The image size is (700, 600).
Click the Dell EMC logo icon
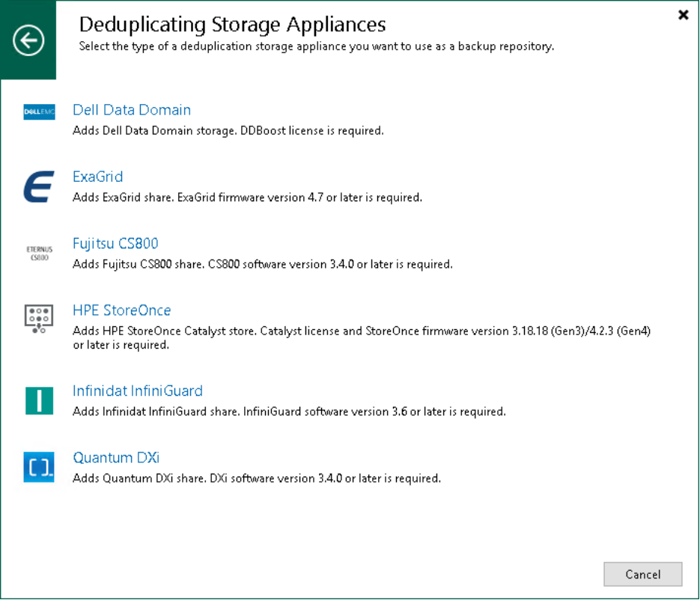[x=38, y=112]
